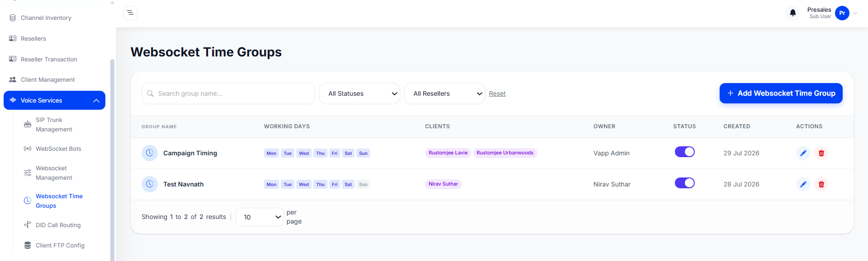
Task: Click the Reset filters link
Action: [497, 93]
